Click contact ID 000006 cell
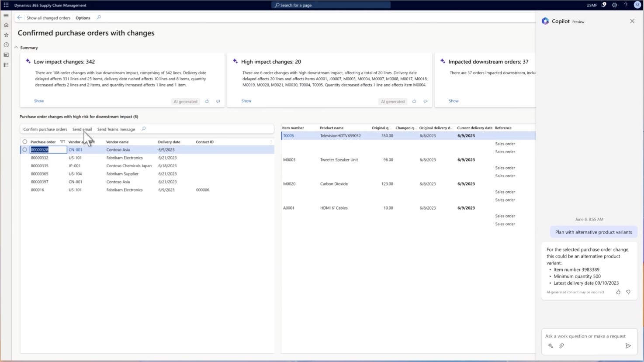644x362 pixels. click(x=203, y=190)
